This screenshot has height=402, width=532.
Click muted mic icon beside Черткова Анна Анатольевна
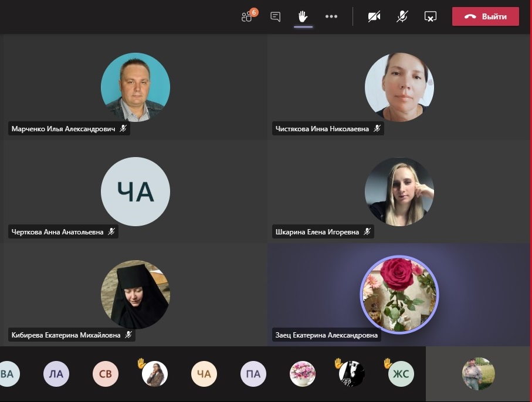pyautogui.click(x=111, y=231)
